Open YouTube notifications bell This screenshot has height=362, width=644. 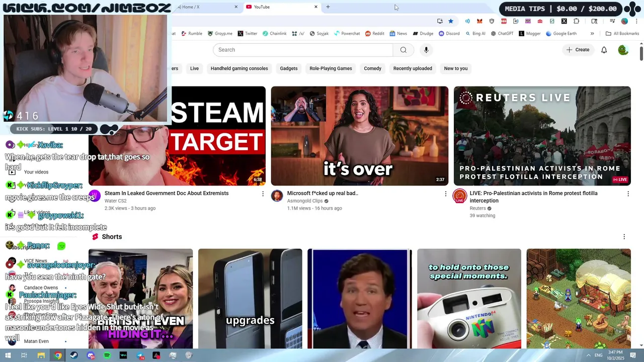coord(604,50)
